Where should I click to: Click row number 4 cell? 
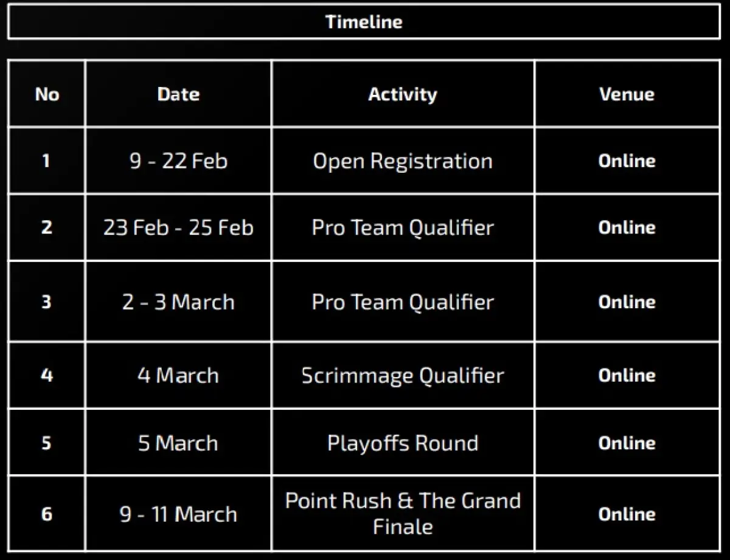pos(47,375)
